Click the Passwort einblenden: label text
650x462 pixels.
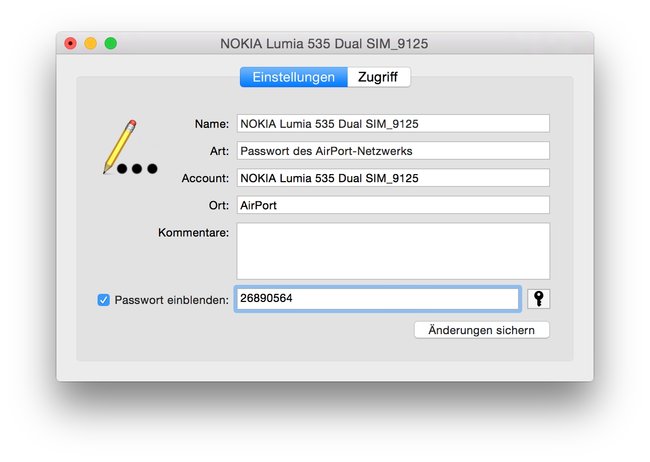172,300
